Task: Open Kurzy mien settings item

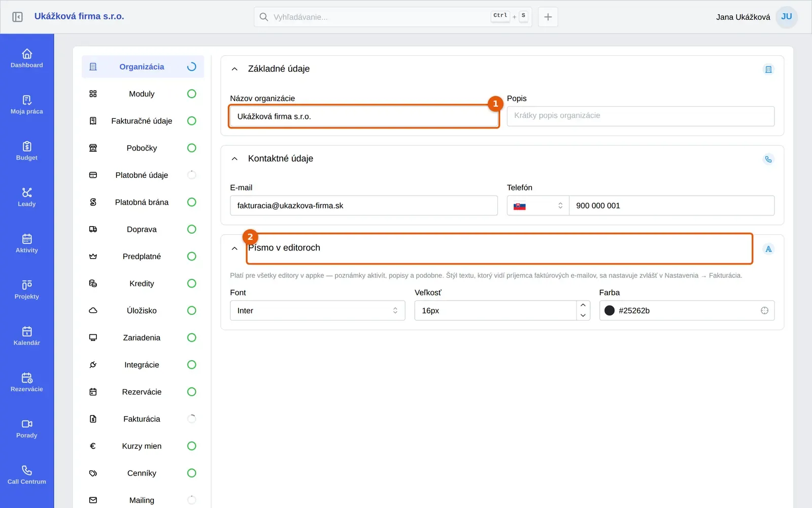Action: tap(143, 446)
